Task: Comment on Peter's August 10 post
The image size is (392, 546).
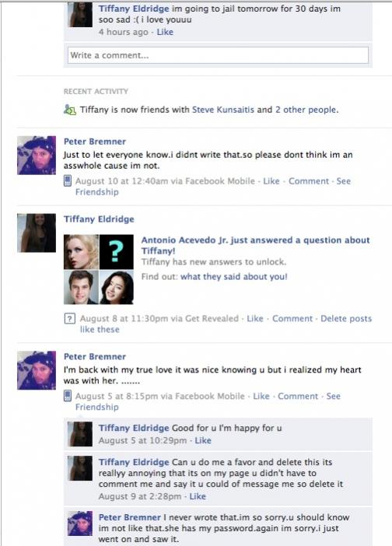Action: (309, 181)
